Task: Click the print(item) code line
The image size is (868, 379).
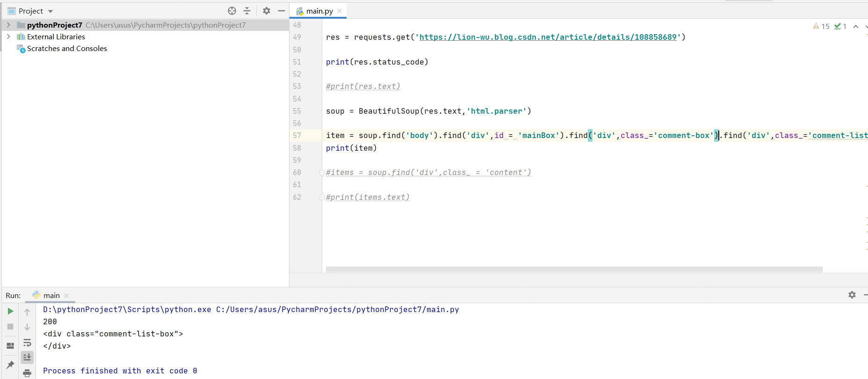Action: click(351, 148)
